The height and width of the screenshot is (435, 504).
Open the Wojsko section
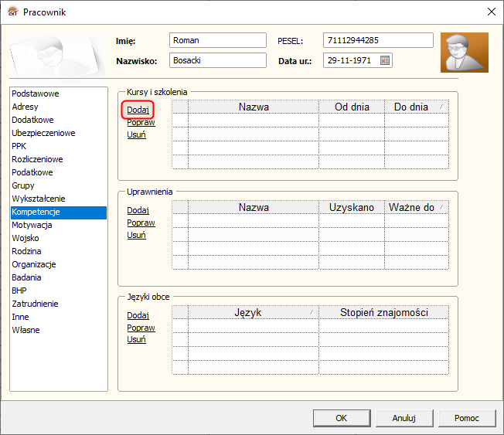59,239
